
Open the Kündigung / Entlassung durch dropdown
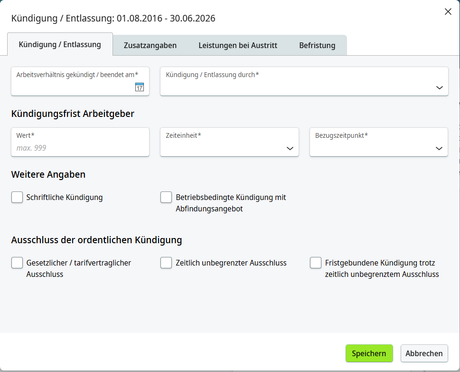coord(304,81)
